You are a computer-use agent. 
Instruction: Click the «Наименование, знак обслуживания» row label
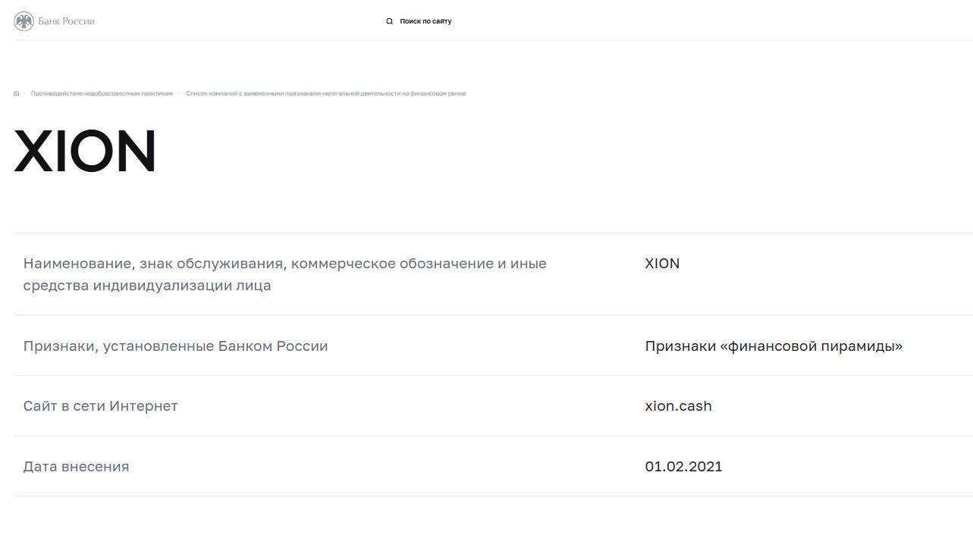(284, 274)
